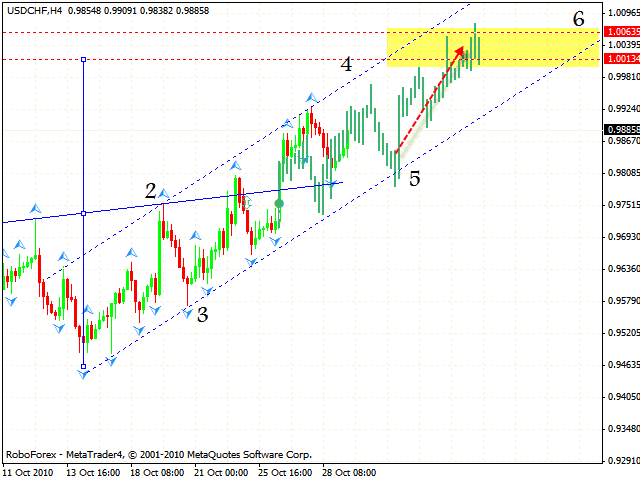
Task: Click the 18 Oct 08:00 time label
Action: 157,473
